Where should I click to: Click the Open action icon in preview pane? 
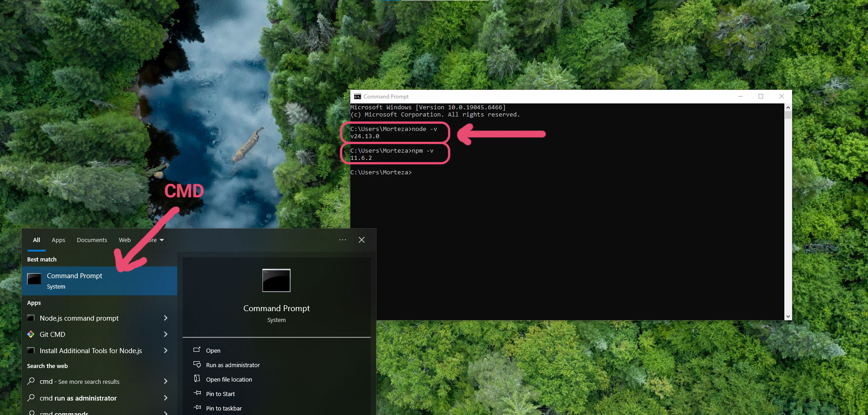click(x=197, y=350)
